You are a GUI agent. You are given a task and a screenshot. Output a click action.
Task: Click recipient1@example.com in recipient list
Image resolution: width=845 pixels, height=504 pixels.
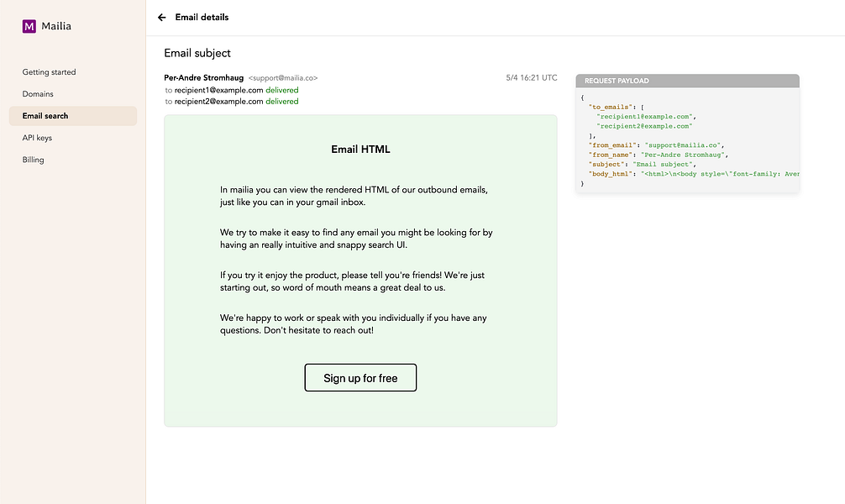(218, 90)
